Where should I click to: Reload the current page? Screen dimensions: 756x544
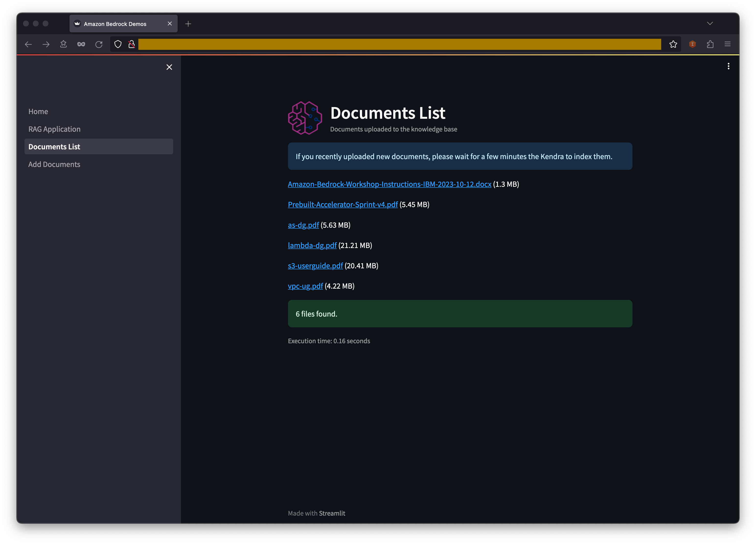click(x=99, y=44)
